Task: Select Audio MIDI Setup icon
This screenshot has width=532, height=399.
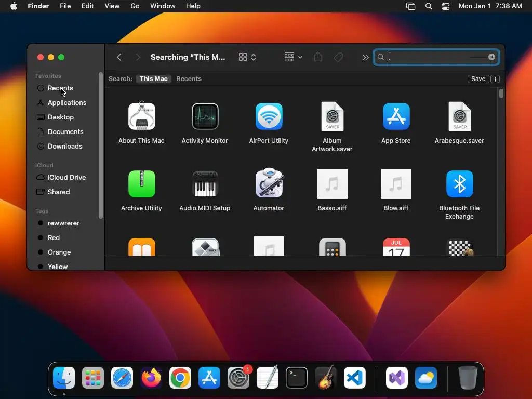Action: click(x=205, y=184)
